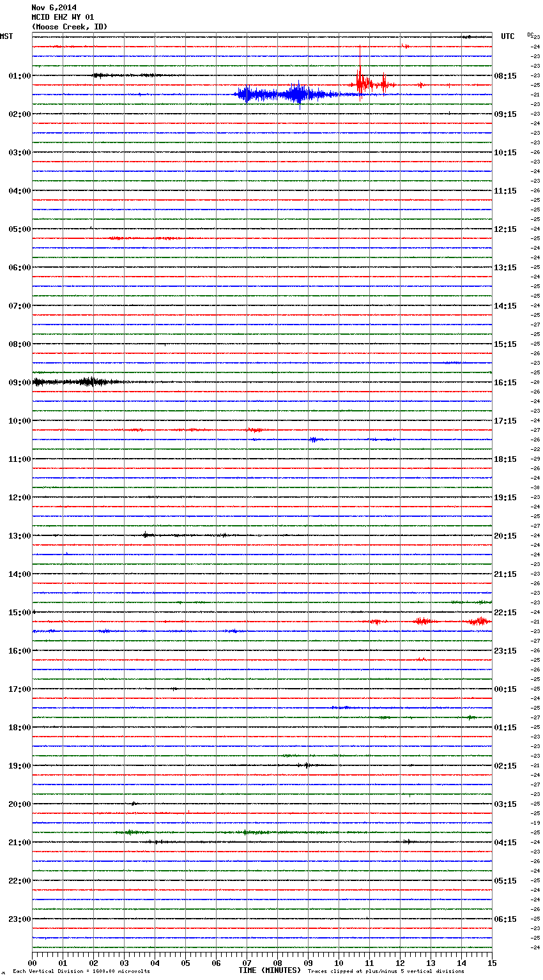Select the "21:00" MST time label
543x980 pixels.
point(20,842)
